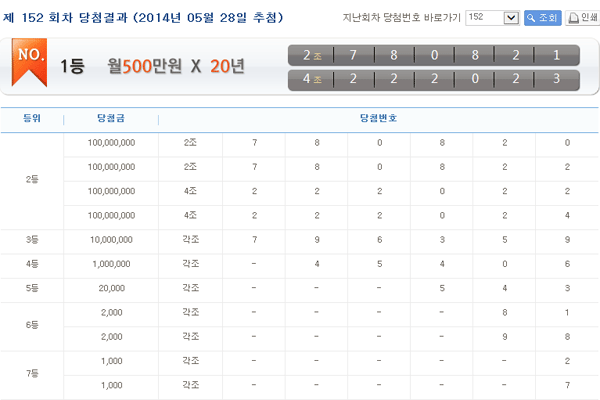600x400 pixels.
Task: Click the 제 152 회차 당첨결과 title
Action: pos(144,18)
